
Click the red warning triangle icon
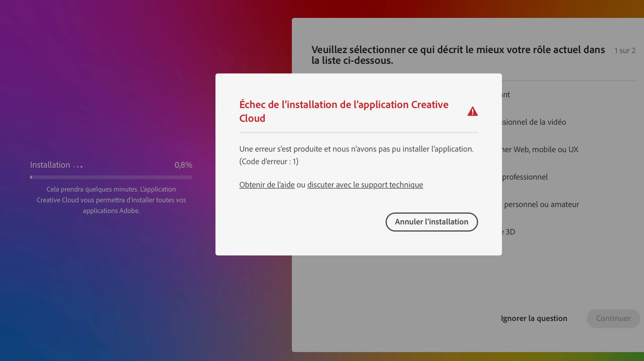coord(472,112)
